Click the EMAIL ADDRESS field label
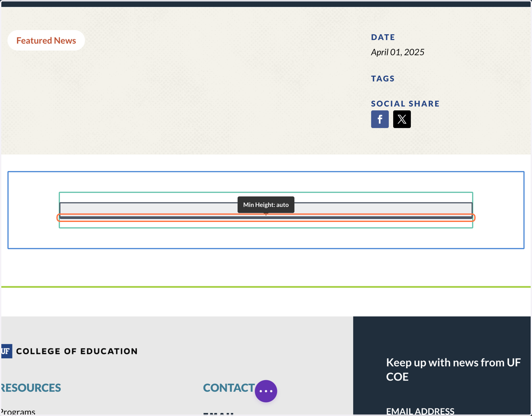Viewport: 532px width, 416px height. [420, 412]
